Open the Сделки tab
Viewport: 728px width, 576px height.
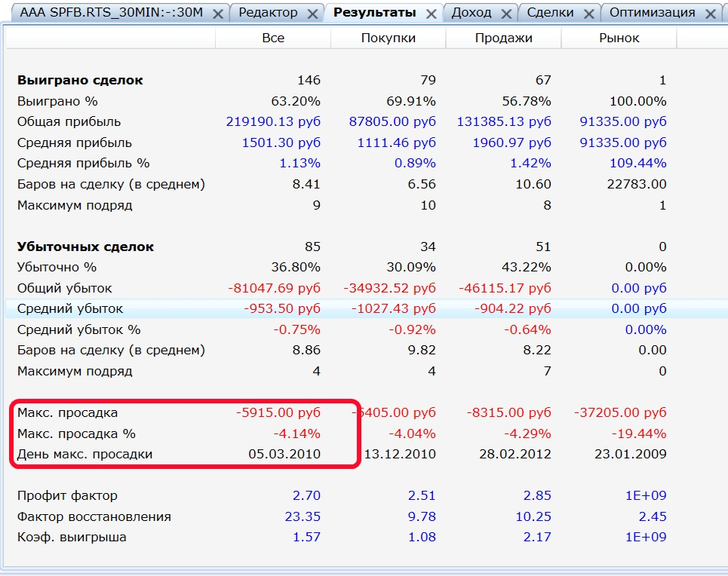pyautogui.click(x=550, y=13)
